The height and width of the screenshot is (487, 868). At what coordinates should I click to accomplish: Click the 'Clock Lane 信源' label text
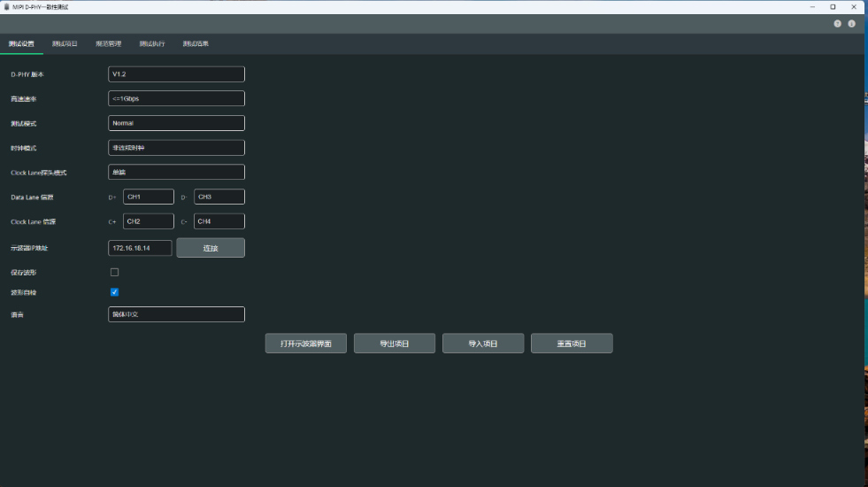(34, 221)
